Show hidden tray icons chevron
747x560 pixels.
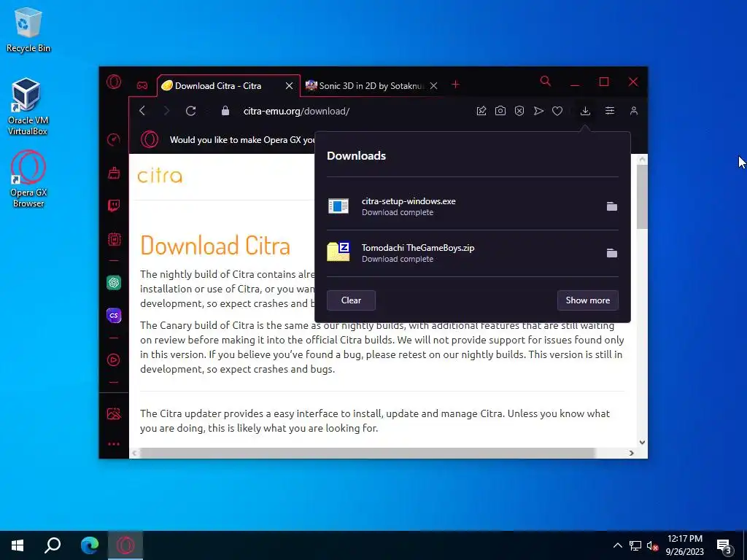coord(617,545)
